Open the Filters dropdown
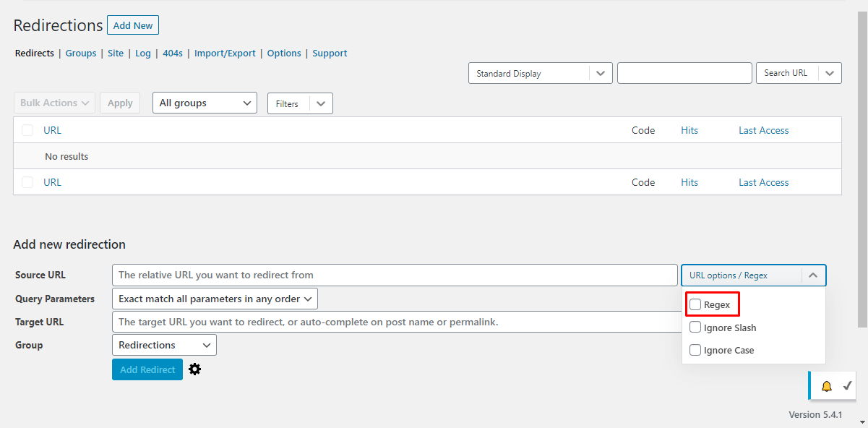This screenshot has height=428, width=868. point(300,104)
